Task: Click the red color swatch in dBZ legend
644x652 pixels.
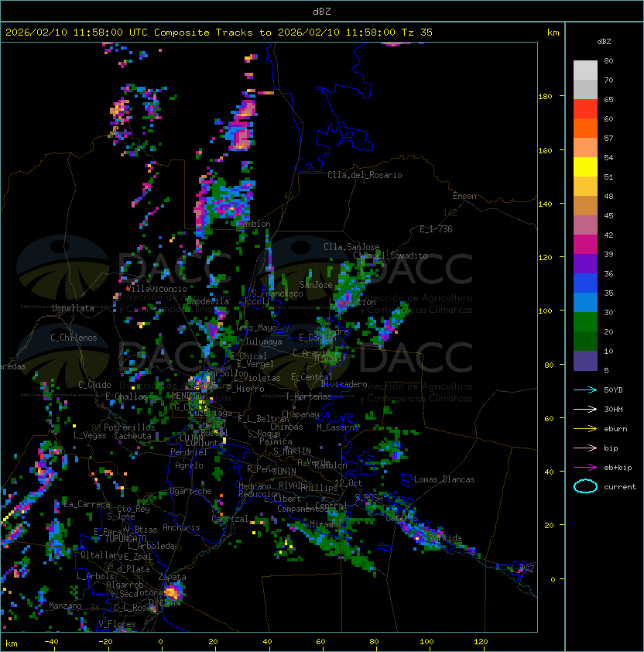Action: click(x=585, y=108)
